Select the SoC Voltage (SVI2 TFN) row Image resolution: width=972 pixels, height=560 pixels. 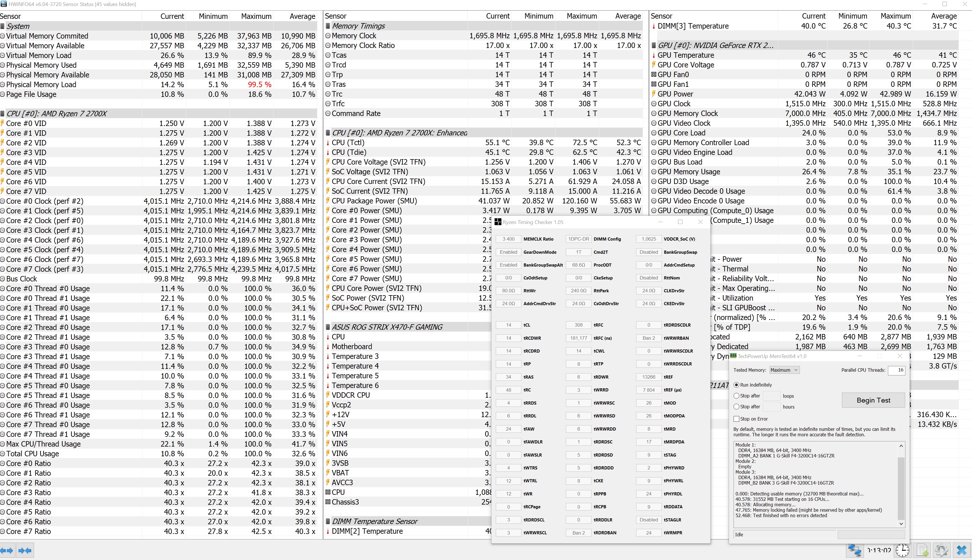[483, 171]
